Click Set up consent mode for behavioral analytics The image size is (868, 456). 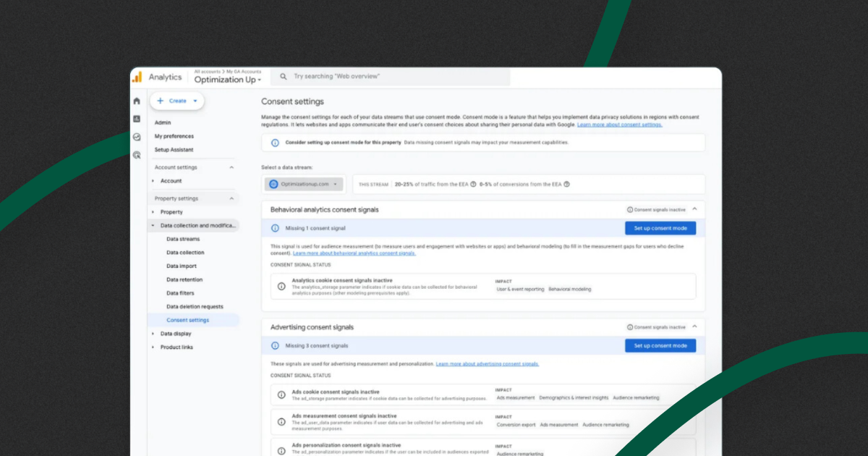[660, 228]
